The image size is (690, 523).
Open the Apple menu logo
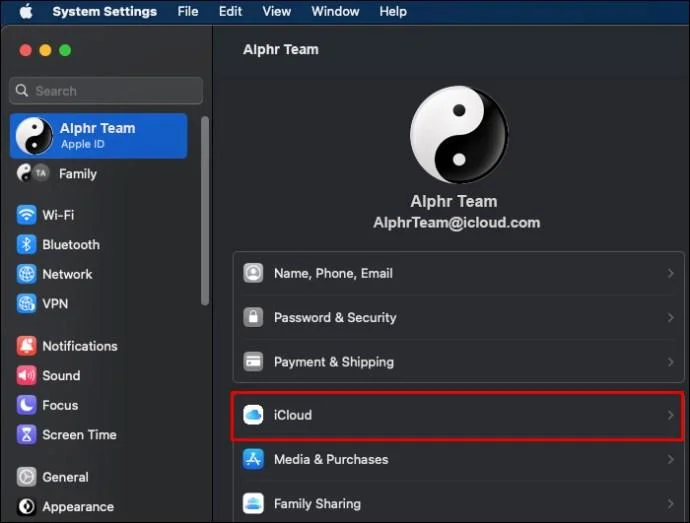point(26,11)
